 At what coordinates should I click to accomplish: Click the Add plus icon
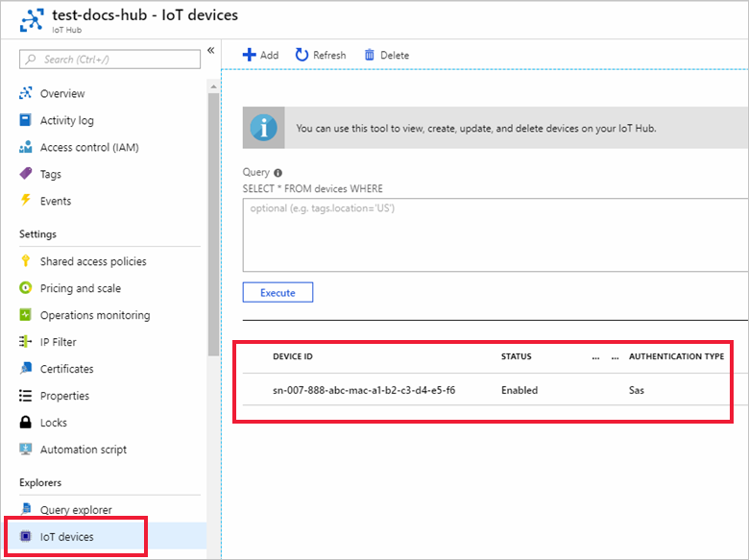(249, 55)
